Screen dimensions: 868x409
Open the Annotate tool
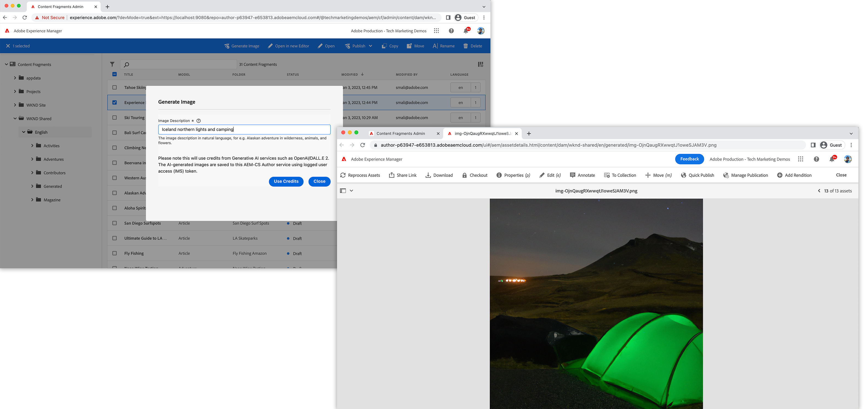[x=582, y=175]
